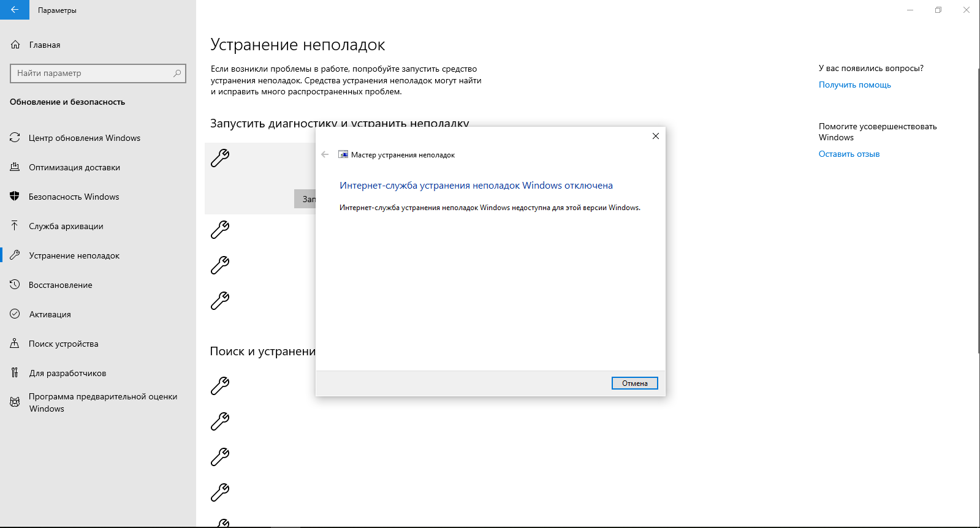Click the Устранение неполадок page title
980x528 pixels.
point(298,45)
